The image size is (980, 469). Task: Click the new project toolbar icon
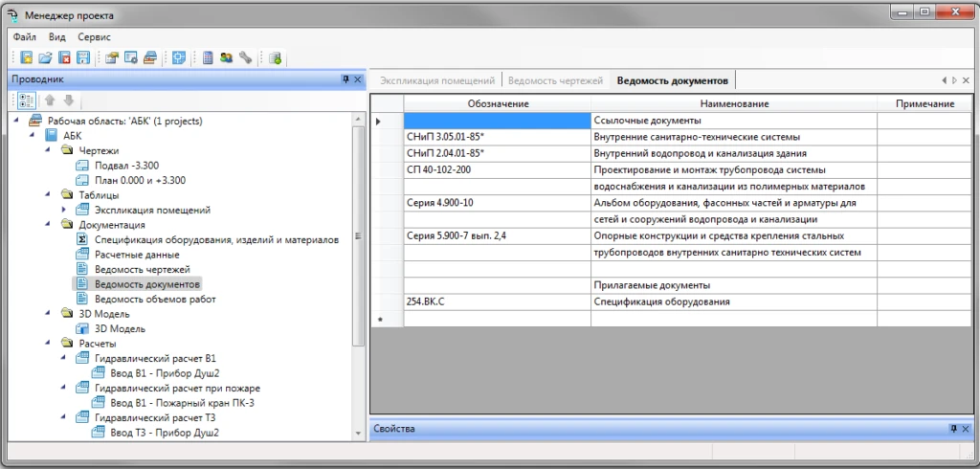pyautogui.click(x=26, y=58)
